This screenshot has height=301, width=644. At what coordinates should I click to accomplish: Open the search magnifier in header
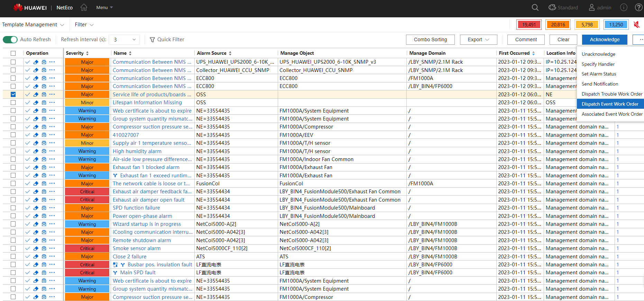535,7
